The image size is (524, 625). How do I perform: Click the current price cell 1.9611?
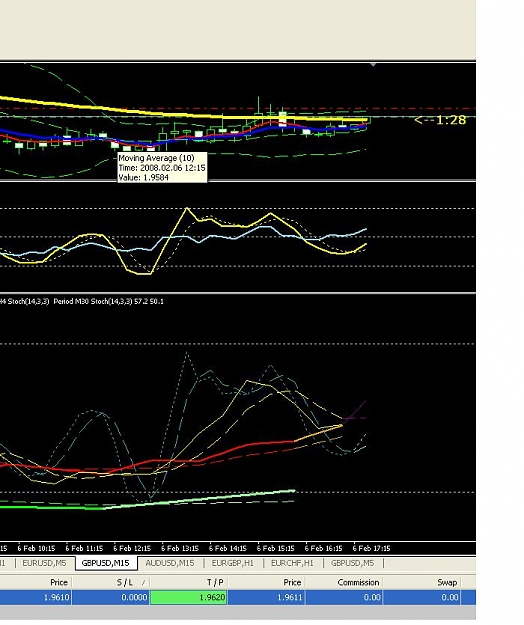pos(266,597)
